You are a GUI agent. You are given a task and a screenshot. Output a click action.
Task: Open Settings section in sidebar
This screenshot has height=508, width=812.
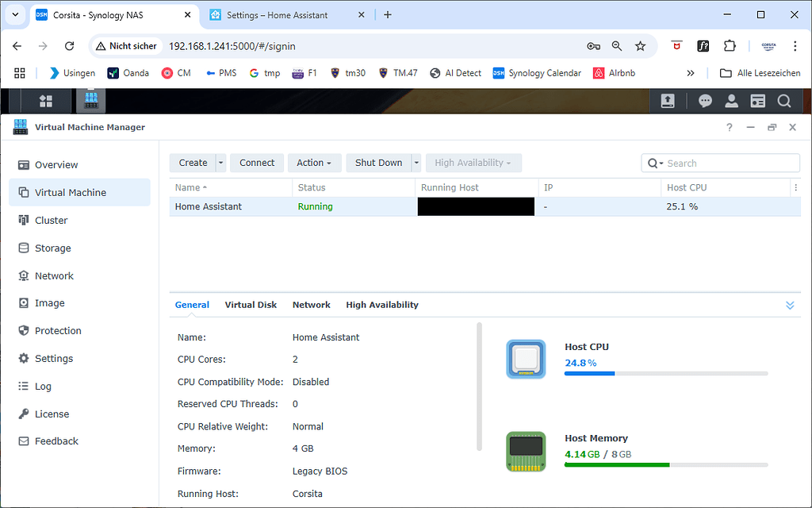80,358
